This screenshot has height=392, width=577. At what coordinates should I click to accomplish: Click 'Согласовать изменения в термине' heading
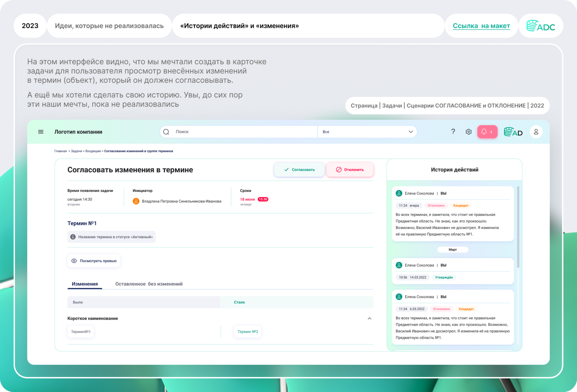tap(130, 170)
